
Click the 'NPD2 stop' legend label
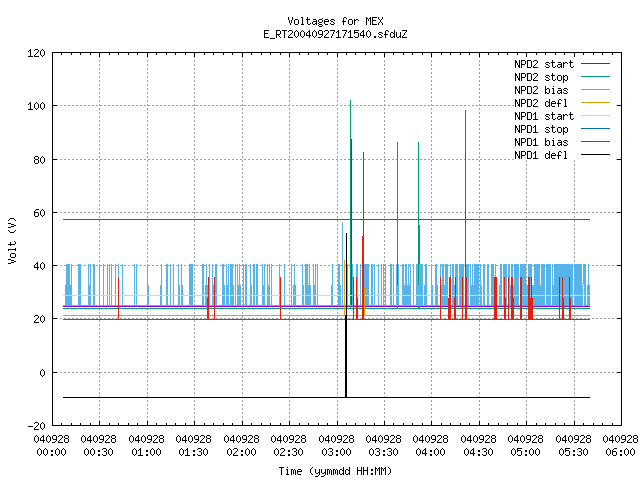(x=541, y=77)
